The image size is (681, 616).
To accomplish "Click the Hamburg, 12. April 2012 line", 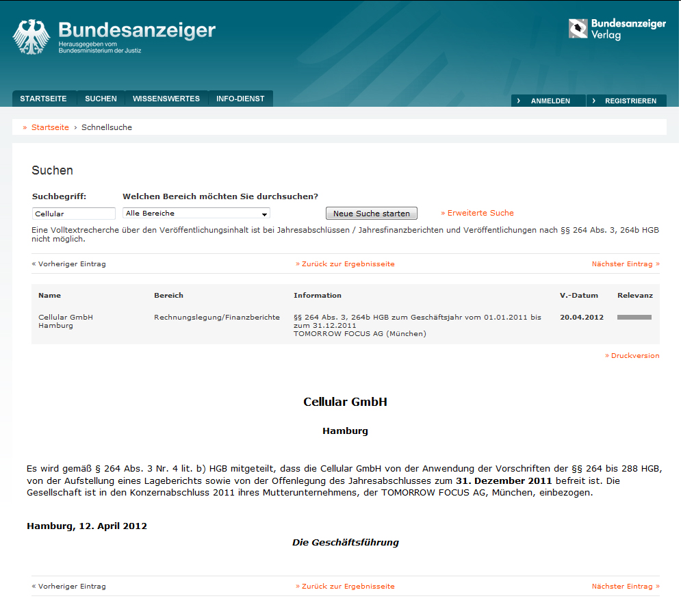I will [x=87, y=526].
